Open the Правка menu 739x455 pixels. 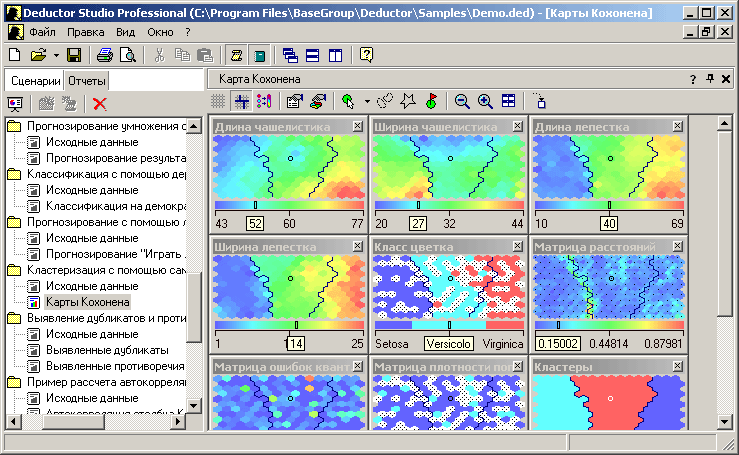tap(85, 32)
